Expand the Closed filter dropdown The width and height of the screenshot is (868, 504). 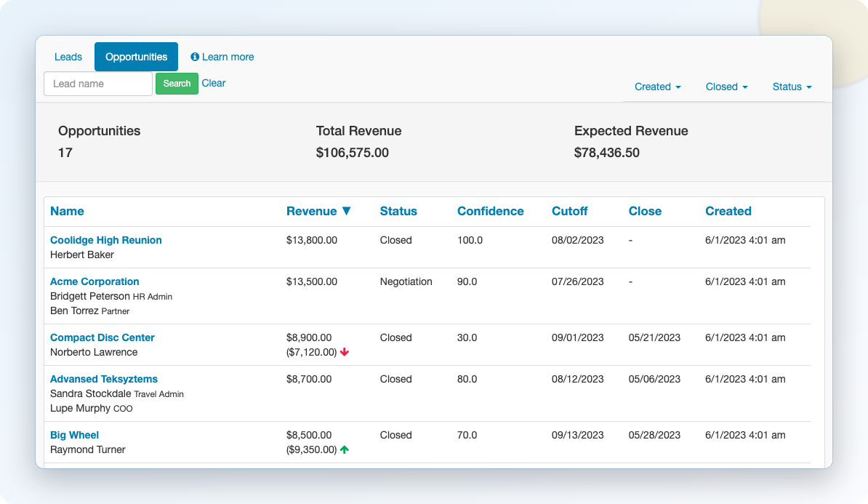pos(726,87)
